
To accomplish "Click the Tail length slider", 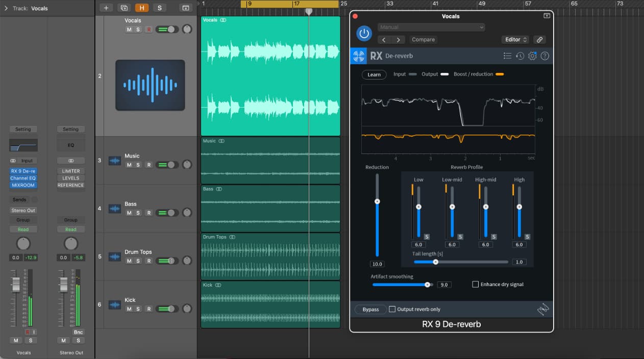I will (461, 262).
